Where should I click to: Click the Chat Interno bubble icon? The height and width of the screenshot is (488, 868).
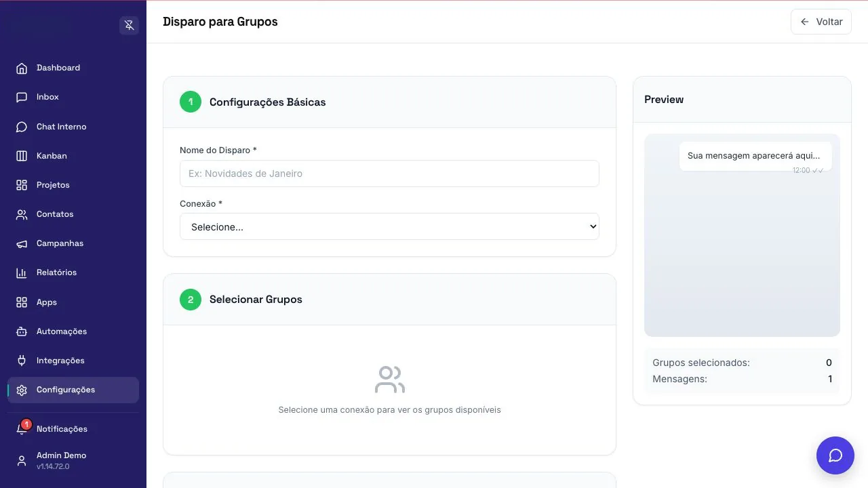(x=22, y=127)
